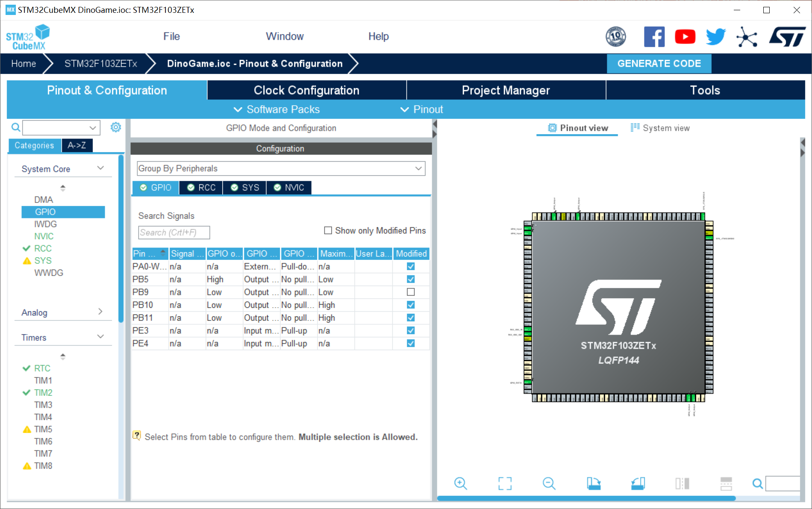Toggle Modified checkbox for PB11 row

[x=411, y=318]
